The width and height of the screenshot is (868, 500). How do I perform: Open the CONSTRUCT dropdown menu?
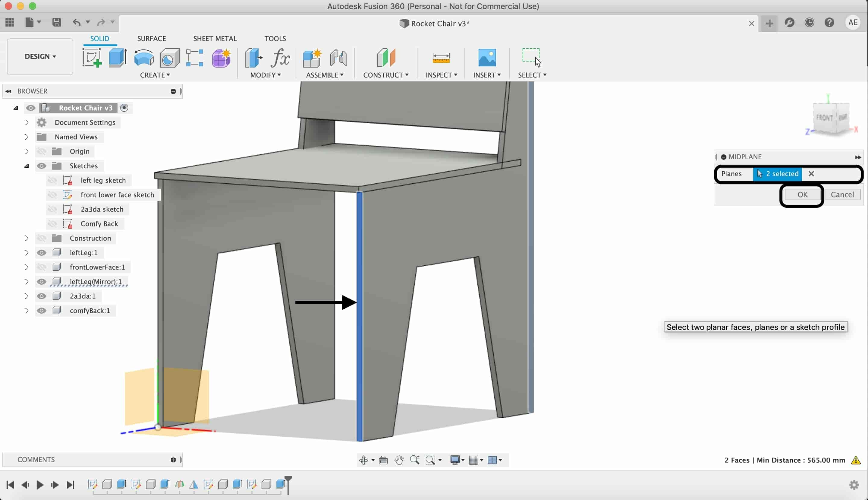(x=386, y=75)
